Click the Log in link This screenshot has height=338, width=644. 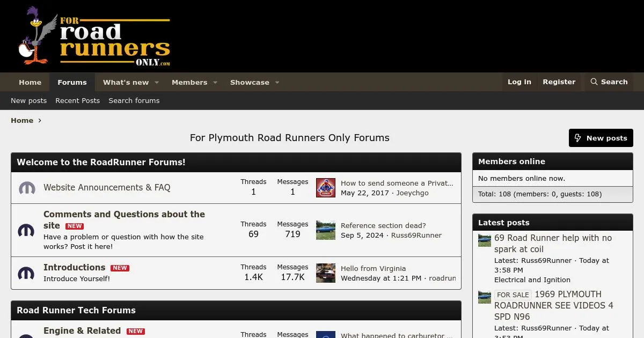pos(519,82)
